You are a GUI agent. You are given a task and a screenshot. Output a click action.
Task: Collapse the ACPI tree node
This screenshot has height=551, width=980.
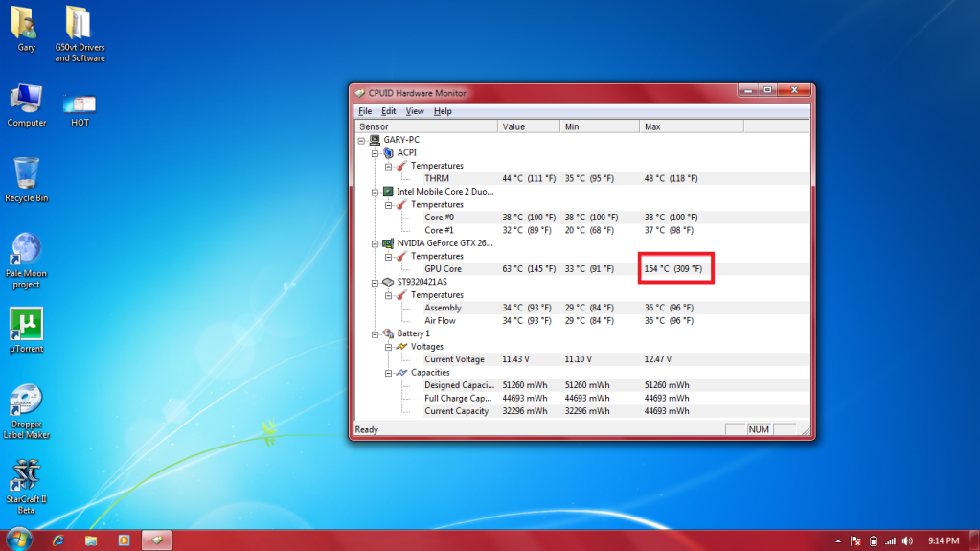coord(375,153)
